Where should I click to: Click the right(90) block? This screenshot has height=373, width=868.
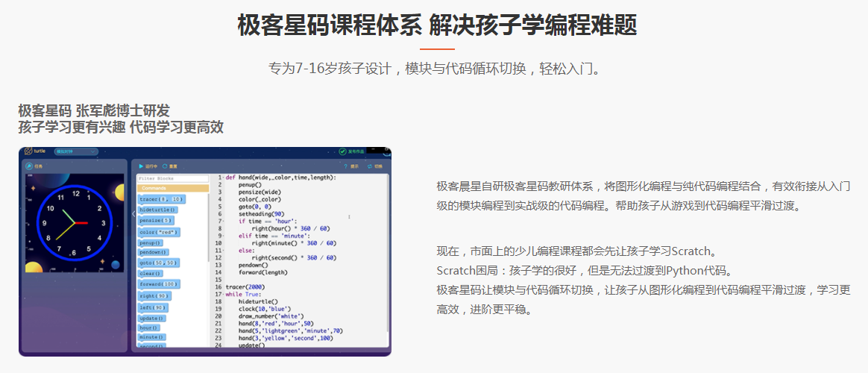154,295
